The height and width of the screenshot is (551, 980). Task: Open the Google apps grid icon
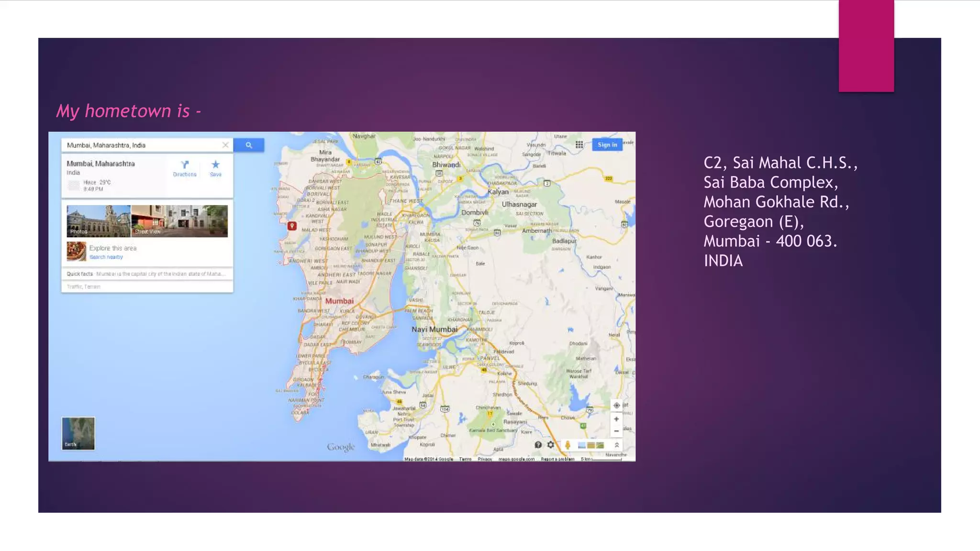pos(579,144)
